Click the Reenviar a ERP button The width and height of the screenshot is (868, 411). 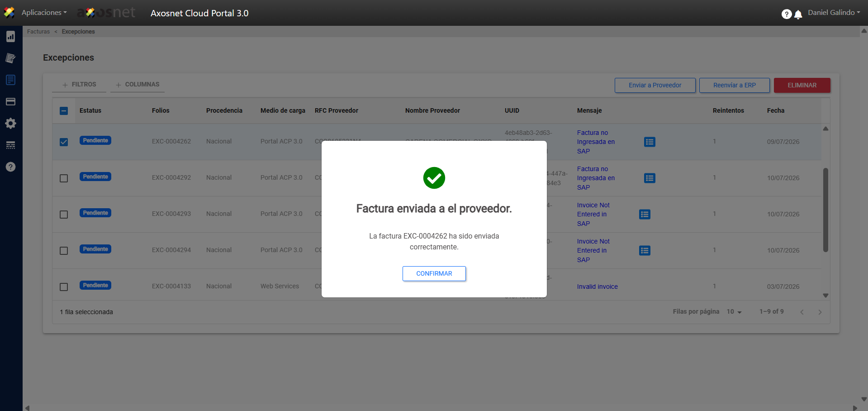coord(735,85)
